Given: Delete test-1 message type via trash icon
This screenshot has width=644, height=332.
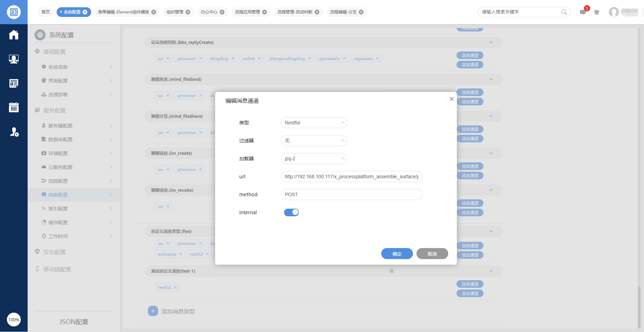Looking at the screenshot, I should (392, 271).
